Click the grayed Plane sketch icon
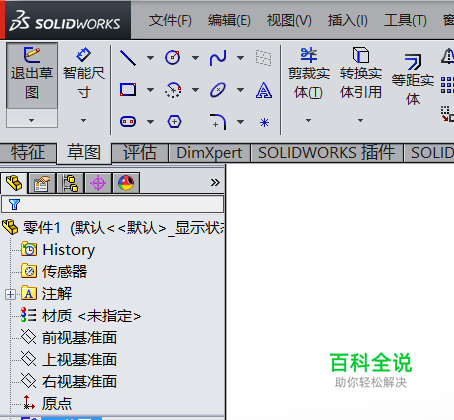 point(263,58)
